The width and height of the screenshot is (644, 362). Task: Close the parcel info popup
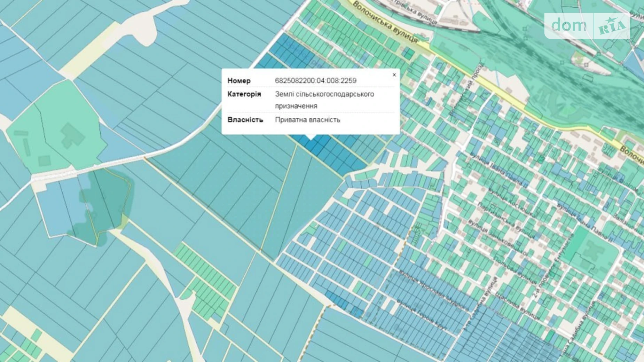pyautogui.click(x=394, y=75)
